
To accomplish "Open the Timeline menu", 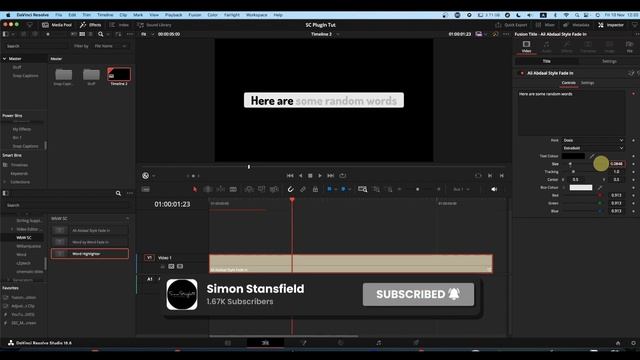I will pos(105,15).
